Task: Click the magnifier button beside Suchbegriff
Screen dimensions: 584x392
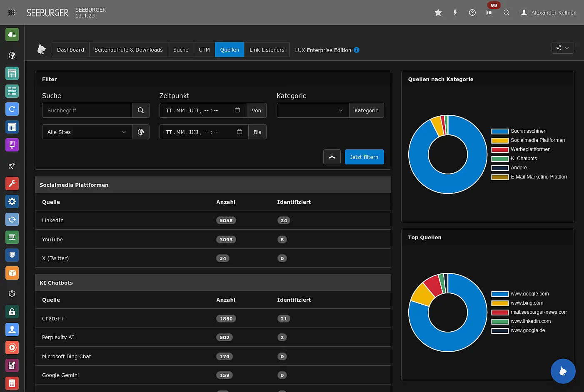Action: click(x=141, y=110)
